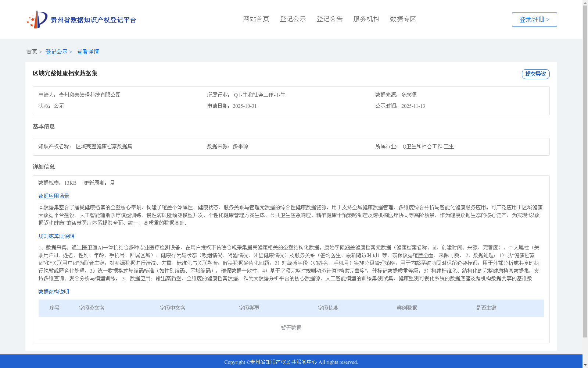Click the 暂无数据 empty table message
Viewport: 588px width, 368px height.
[291, 328]
